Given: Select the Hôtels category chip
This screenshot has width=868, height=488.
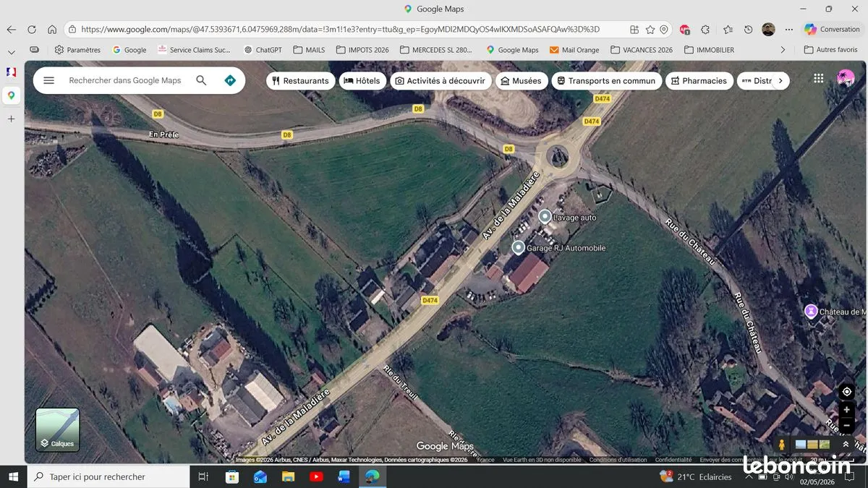Looking at the screenshot, I should point(361,81).
